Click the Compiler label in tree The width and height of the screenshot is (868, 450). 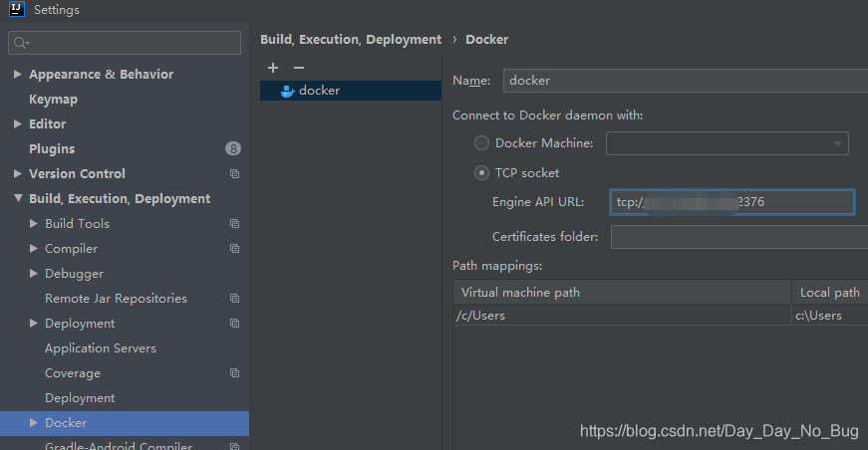click(71, 249)
